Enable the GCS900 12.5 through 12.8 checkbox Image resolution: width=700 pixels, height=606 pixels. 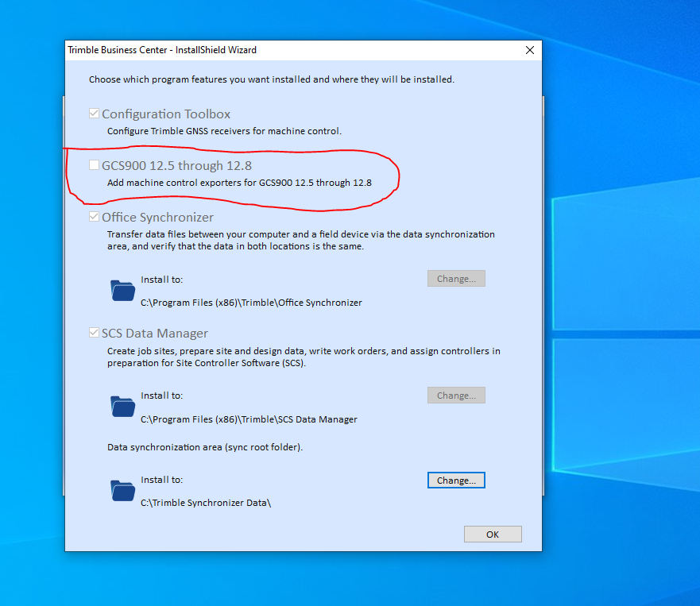pyautogui.click(x=94, y=165)
